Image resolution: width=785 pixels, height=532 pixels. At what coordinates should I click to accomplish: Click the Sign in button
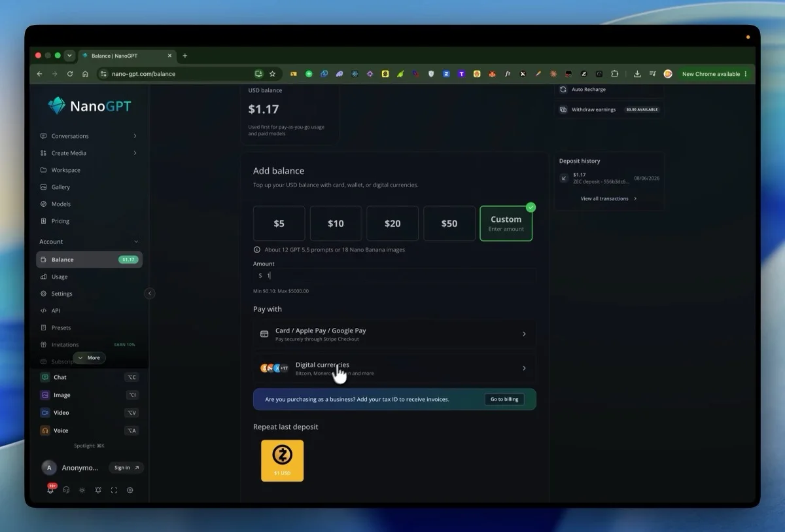pos(126,468)
